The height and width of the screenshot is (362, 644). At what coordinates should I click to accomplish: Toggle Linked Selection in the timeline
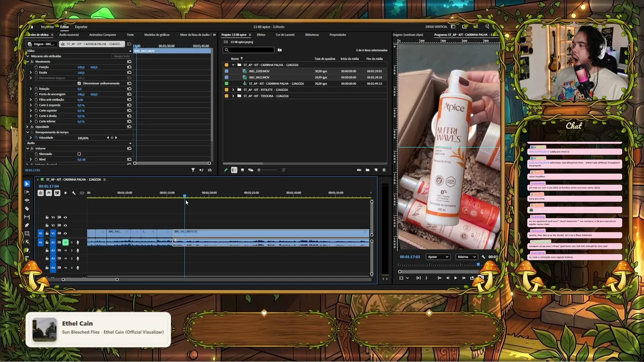(x=57, y=193)
